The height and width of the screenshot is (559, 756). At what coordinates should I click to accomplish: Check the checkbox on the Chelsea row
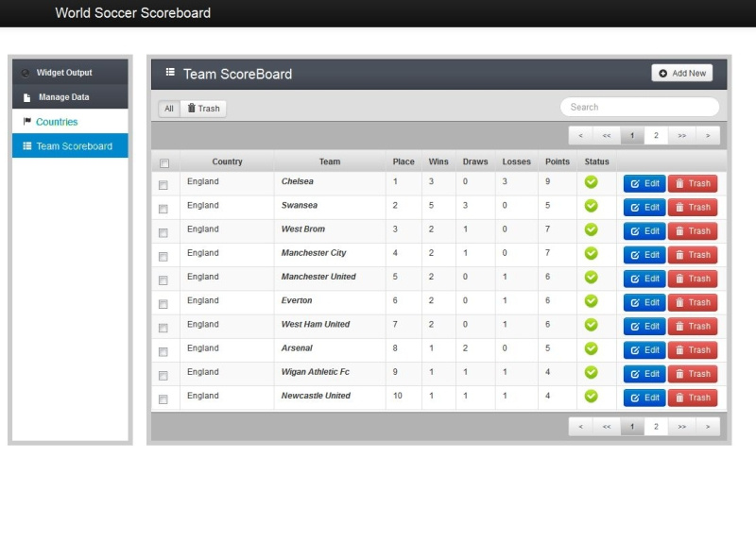[163, 185]
